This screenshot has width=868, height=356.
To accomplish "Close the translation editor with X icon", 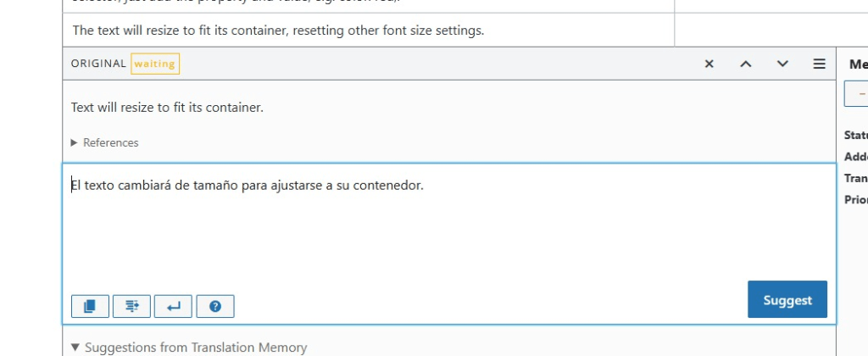I will 709,64.
